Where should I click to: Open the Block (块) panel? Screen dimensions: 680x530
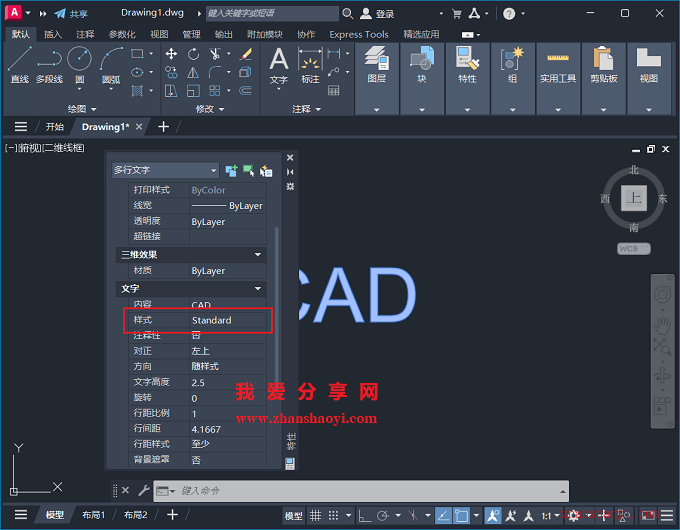click(422, 78)
